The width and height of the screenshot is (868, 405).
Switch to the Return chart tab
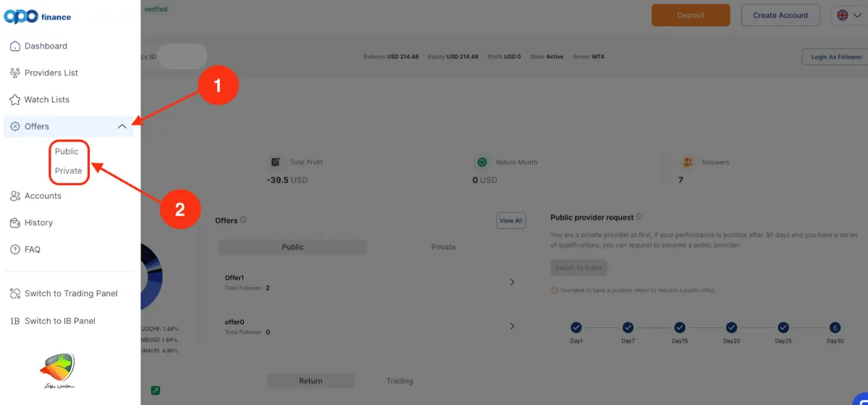tap(311, 380)
